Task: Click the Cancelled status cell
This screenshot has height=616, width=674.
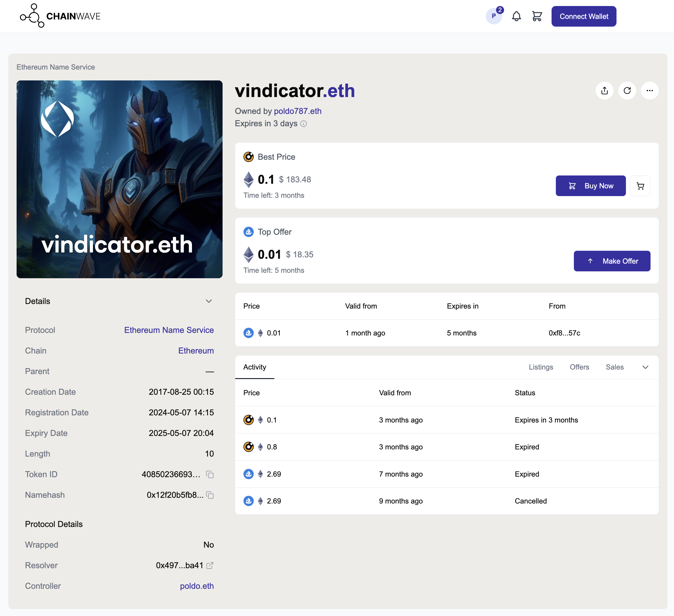Action: click(531, 501)
